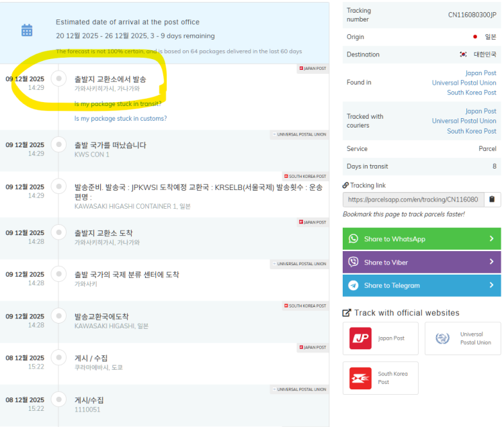Click tracking number CN116080300JP
Screen dimensions: 504x427
click(x=472, y=15)
